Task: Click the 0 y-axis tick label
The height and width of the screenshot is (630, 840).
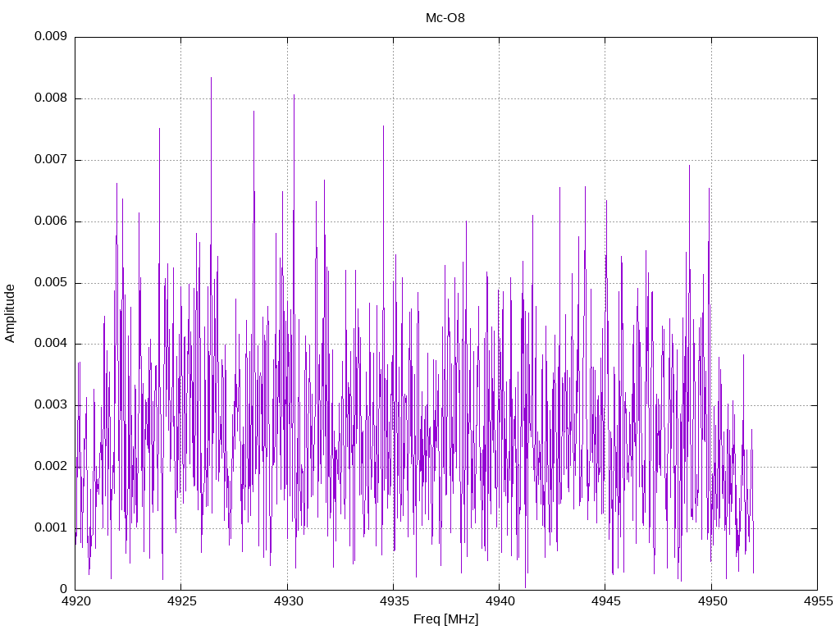Action: click(64, 589)
